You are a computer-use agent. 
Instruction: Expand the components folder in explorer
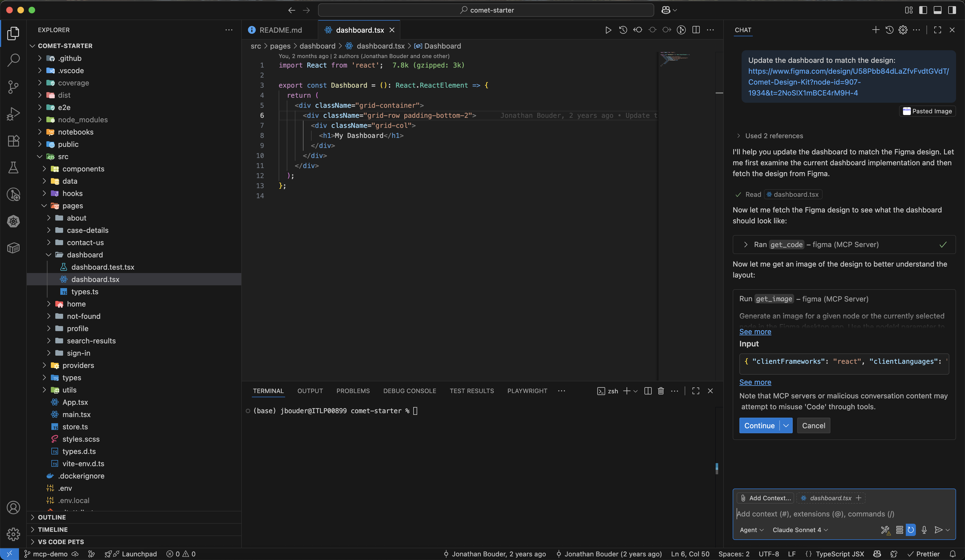coord(83,169)
